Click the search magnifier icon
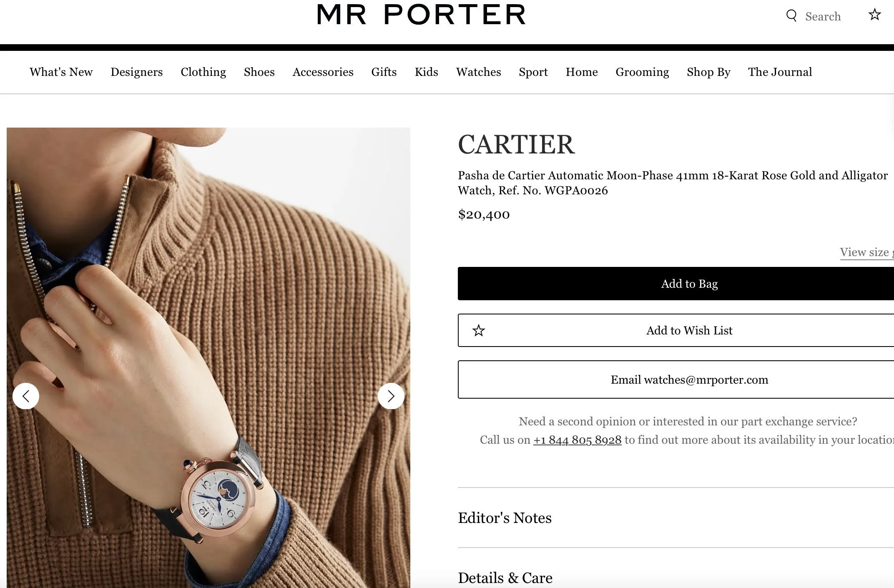894x588 pixels. [791, 16]
